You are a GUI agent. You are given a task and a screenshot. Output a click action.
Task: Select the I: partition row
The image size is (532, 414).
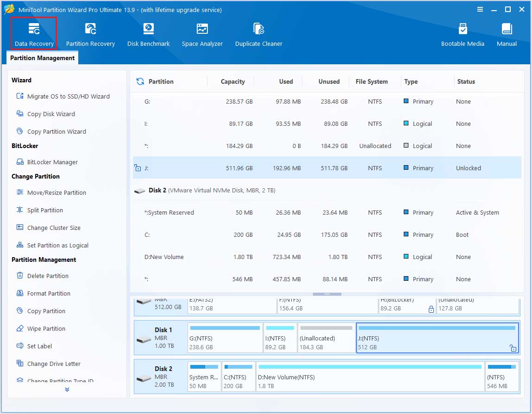tap(327, 124)
